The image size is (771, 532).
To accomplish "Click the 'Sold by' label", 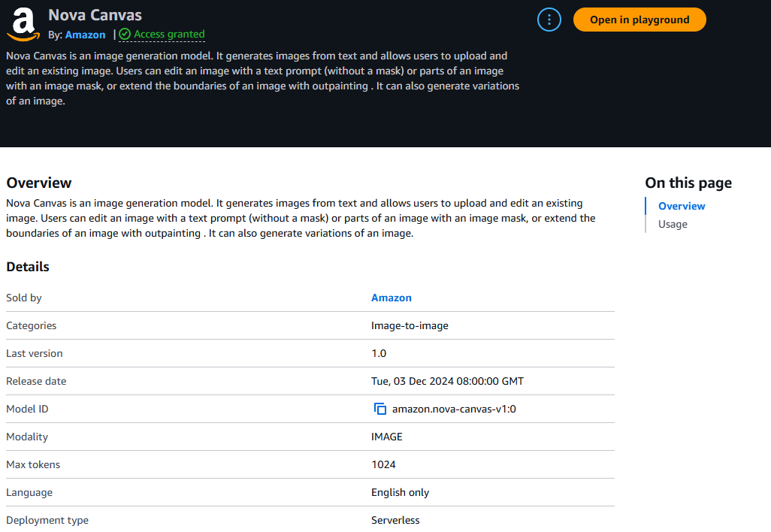I will pyautogui.click(x=24, y=298).
